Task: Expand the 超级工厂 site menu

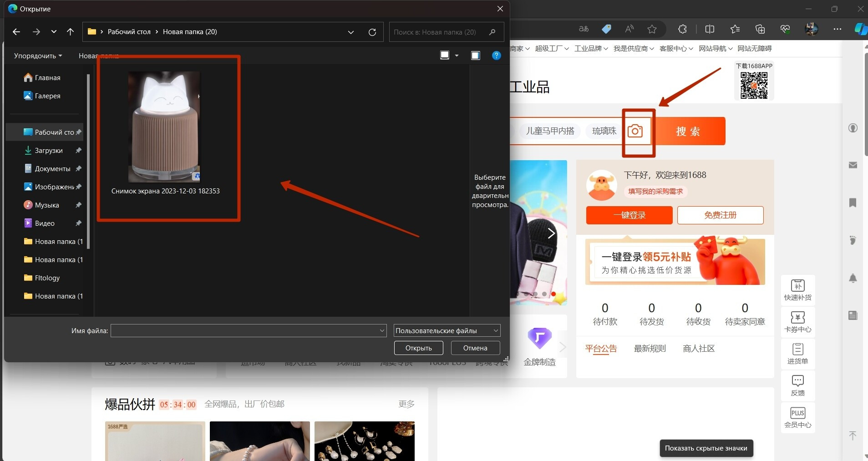Action: click(552, 48)
